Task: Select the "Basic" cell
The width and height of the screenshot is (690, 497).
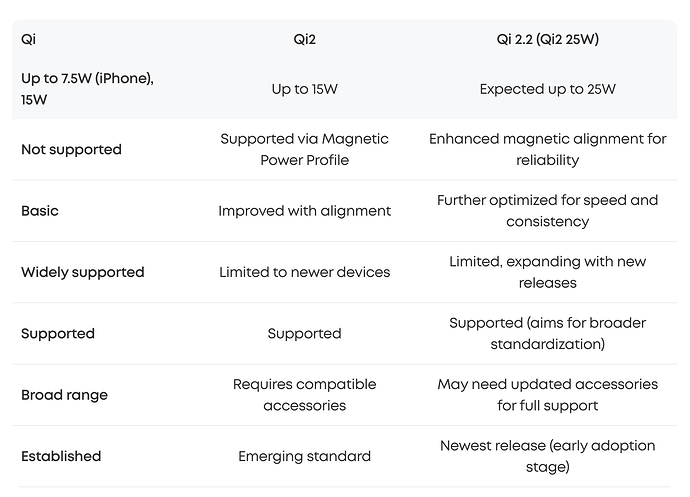Action: click(x=40, y=211)
